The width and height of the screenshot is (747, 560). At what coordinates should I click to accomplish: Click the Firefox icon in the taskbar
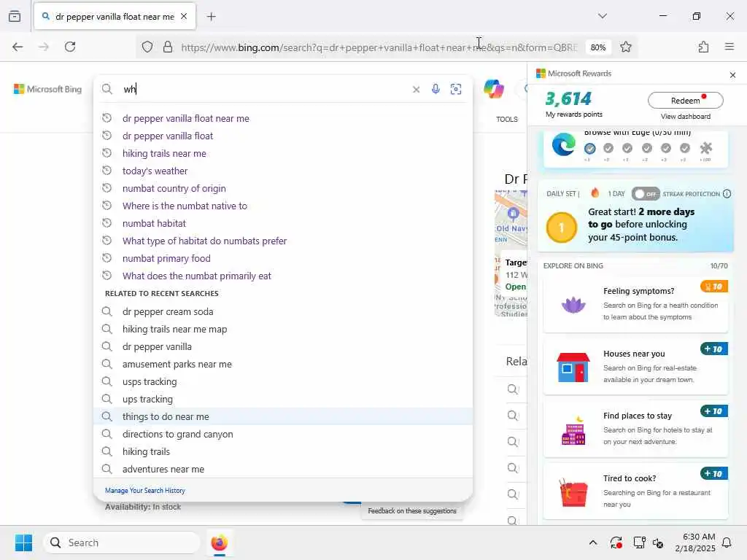tap(219, 542)
